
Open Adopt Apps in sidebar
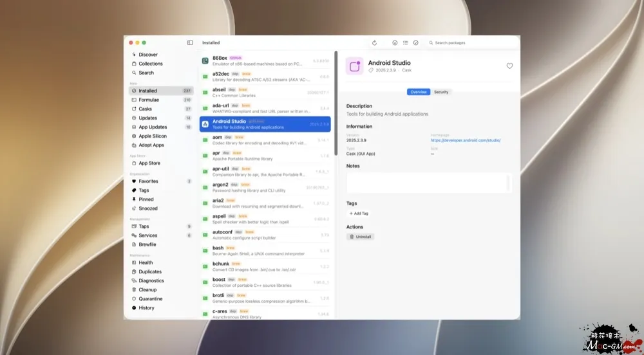(x=161, y=145)
